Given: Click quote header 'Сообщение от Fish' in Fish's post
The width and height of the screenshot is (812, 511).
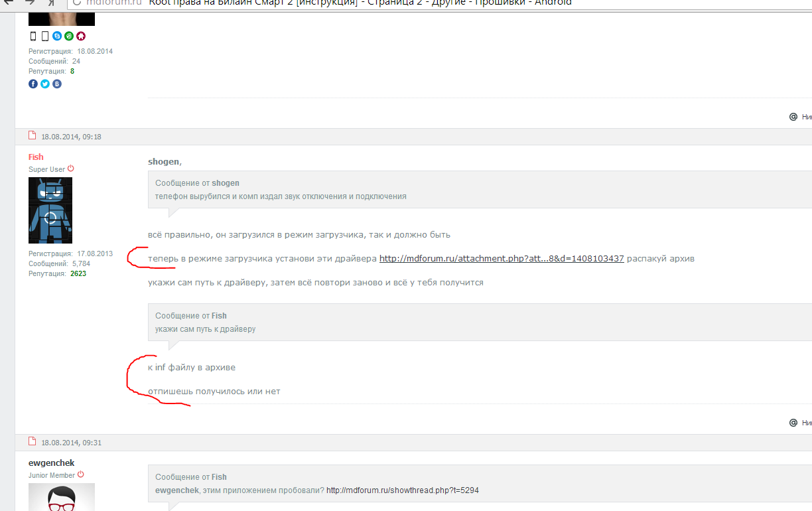Looking at the screenshot, I should pyautogui.click(x=191, y=315).
